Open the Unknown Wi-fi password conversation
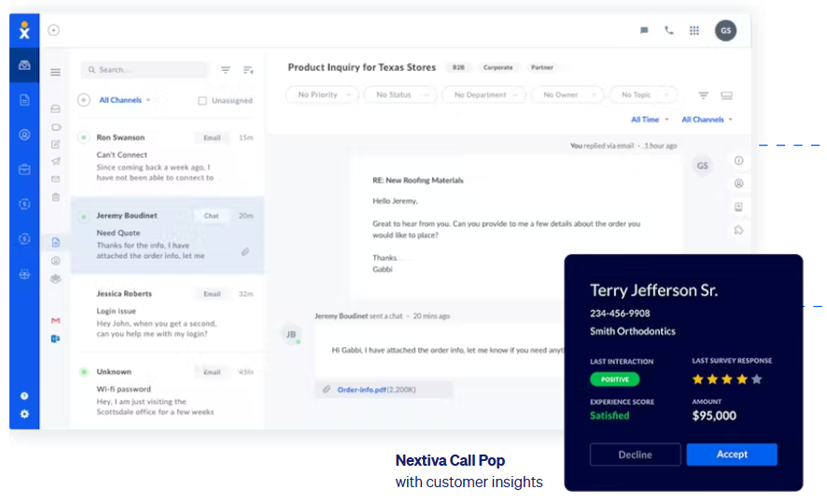 point(168,391)
